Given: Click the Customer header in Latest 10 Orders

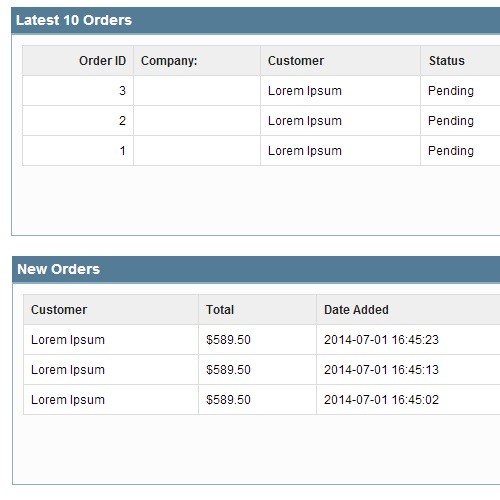Looking at the screenshot, I should (x=296, y=61).
